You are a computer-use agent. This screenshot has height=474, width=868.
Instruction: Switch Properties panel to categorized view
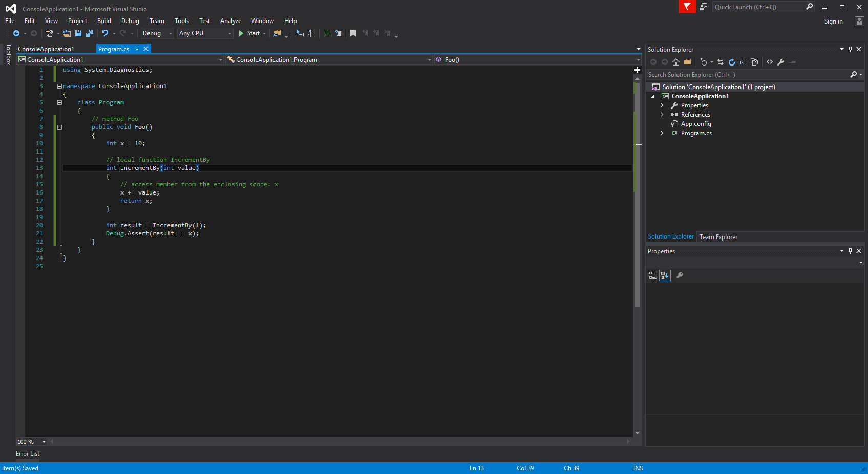click(652, 275)
